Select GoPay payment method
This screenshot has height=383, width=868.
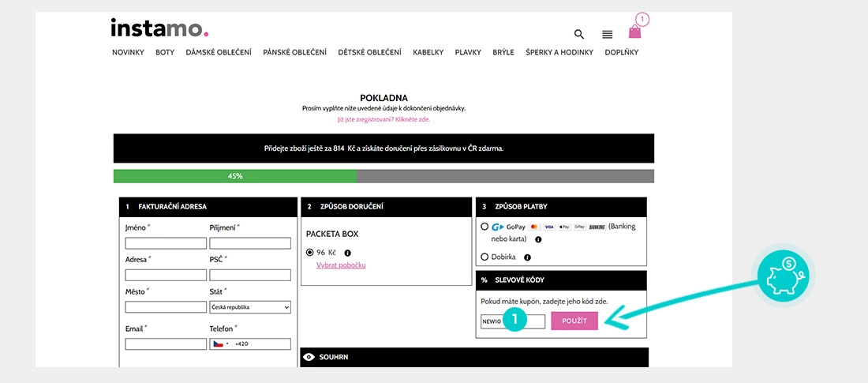point(485,227)
